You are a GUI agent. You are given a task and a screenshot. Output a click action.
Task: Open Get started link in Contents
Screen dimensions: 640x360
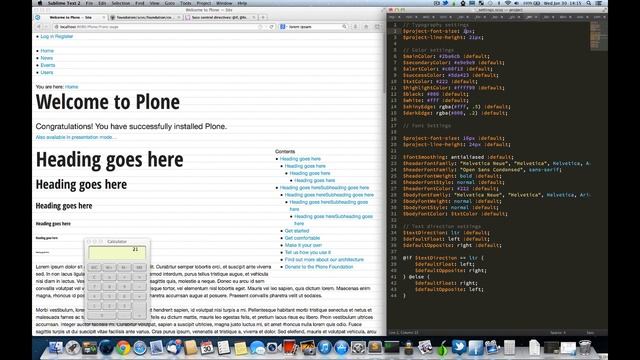point(297,231)
